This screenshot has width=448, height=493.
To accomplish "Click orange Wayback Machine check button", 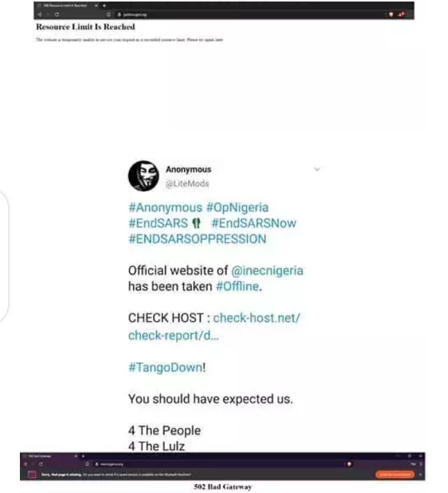I will click(395, 474).
